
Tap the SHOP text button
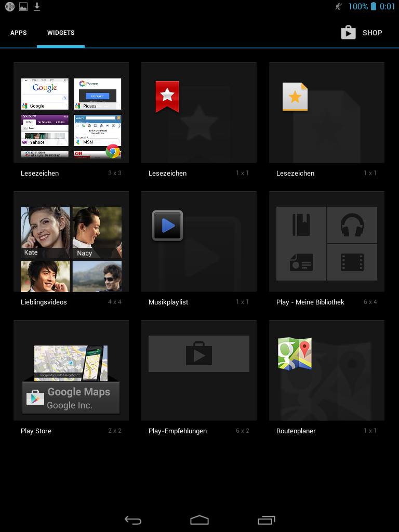click(372, 33)
